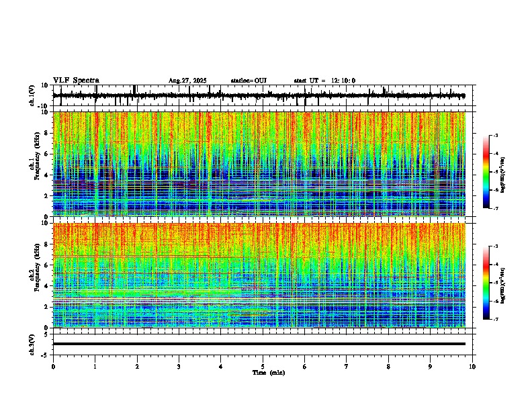Click the "Time (min)" axis label
The image size is (532, 411).
(x=269, y=373)
